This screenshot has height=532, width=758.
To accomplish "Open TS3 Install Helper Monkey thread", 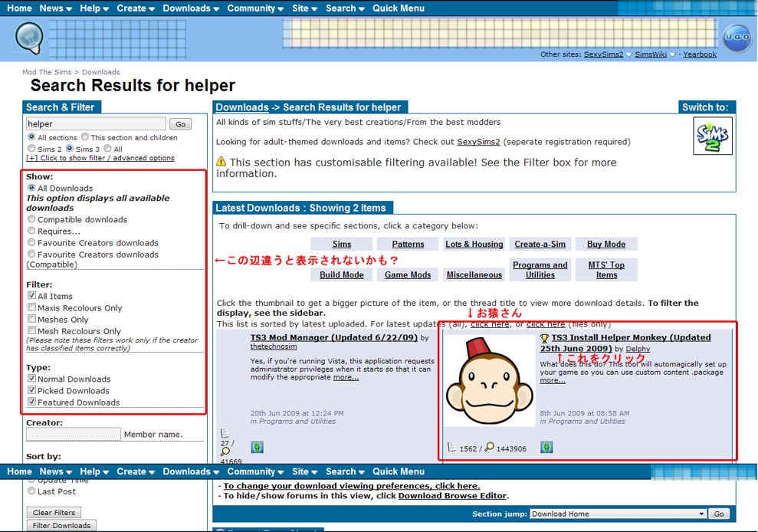I will click(x=625, y=343).
